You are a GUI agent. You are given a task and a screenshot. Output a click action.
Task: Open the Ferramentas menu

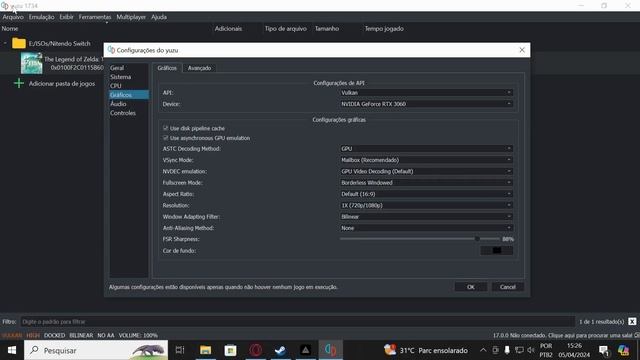[x=95, y=17]
